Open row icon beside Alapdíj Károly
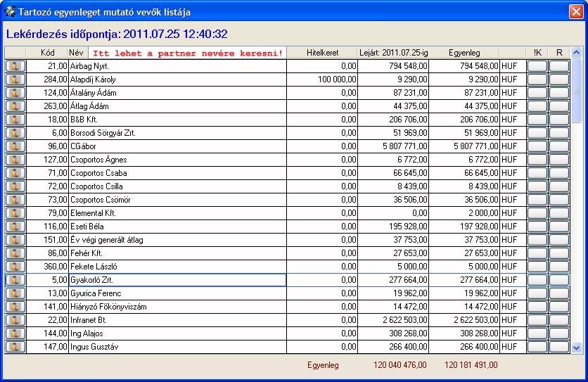The image size is (588, 382). point(15,79)
